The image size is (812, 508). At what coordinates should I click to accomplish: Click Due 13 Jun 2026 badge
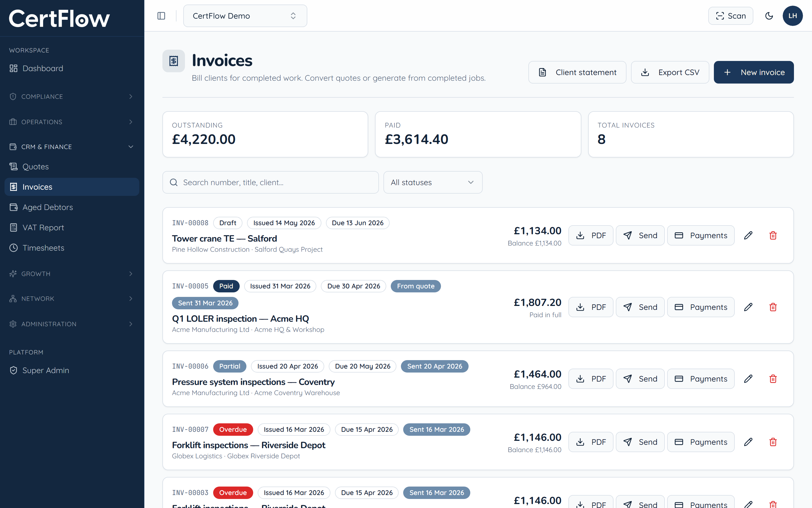357,223
